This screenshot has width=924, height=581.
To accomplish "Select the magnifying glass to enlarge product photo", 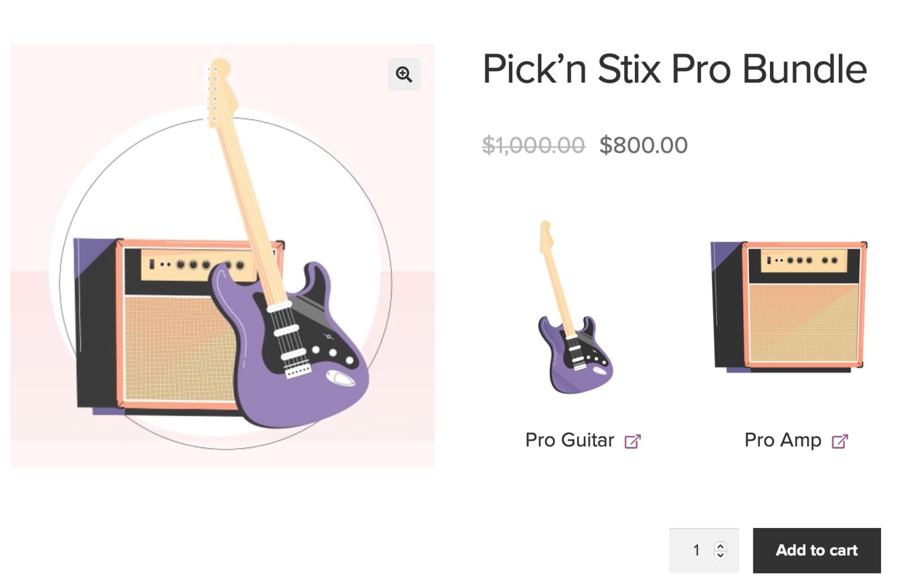I will (x=404, y=74).
